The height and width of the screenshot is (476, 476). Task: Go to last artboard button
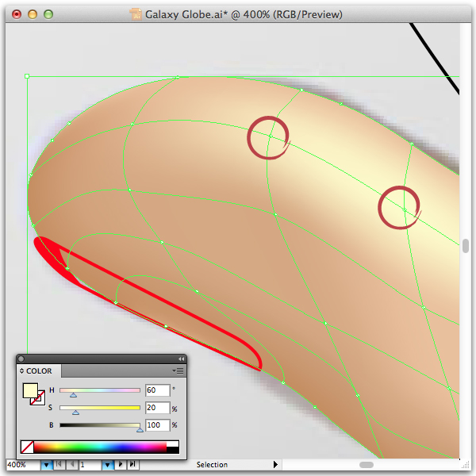pyautogui.click(x=132, y=464)
